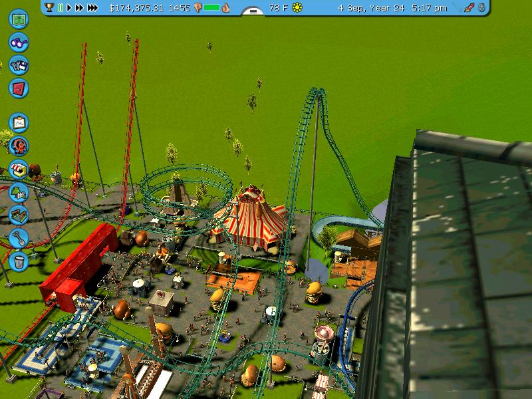This screenshot has width=532, height=399.
Task: Click the green park rating bar
Action: (211, 7)
